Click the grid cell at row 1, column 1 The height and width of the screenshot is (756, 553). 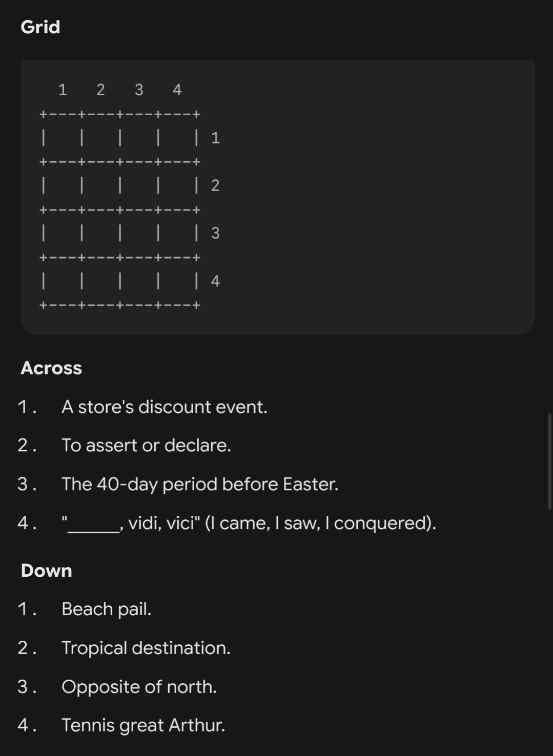pos(63,138)
